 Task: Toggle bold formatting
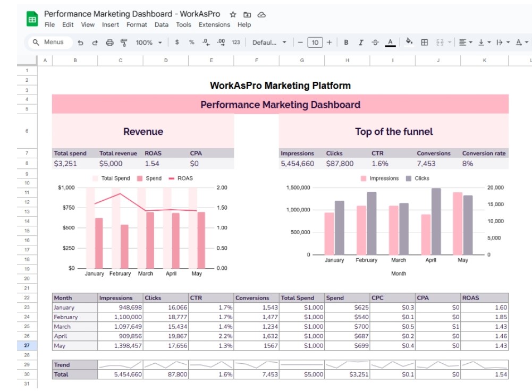(346, 42)
